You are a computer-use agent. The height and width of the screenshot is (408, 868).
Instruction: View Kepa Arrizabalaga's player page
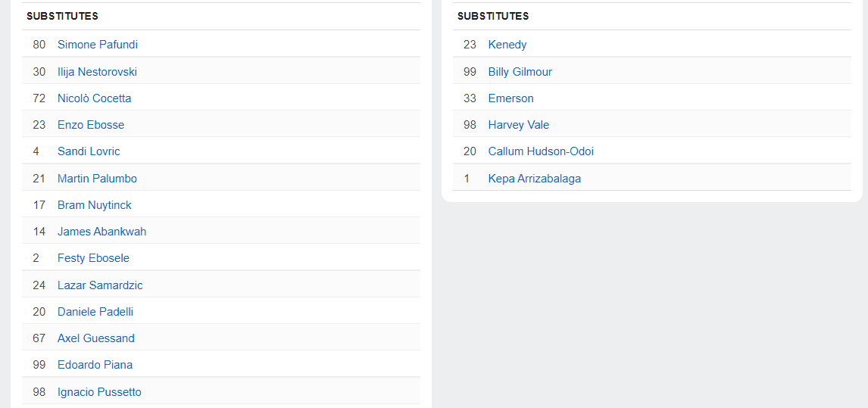click(x=534, y=179)
